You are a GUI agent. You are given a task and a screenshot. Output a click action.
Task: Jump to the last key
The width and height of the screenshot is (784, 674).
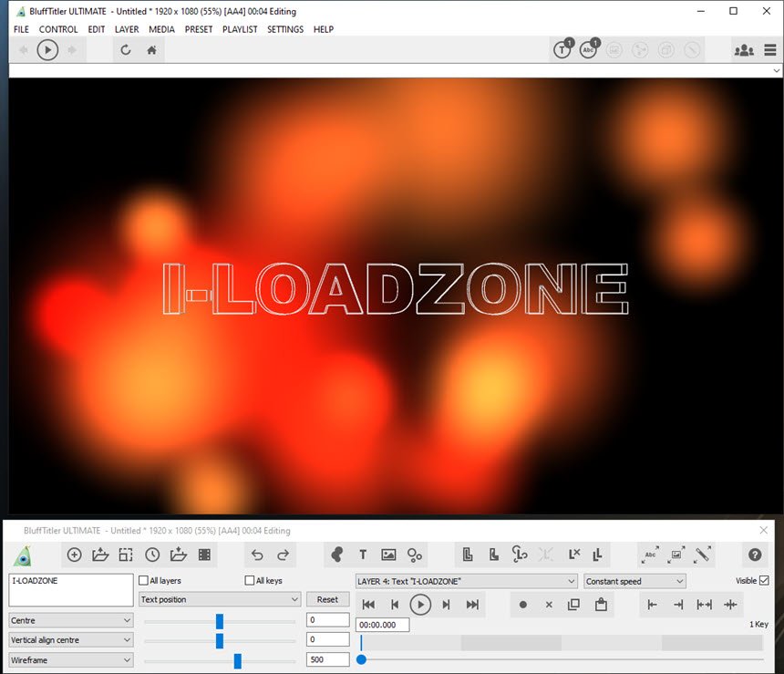point(472,605)
